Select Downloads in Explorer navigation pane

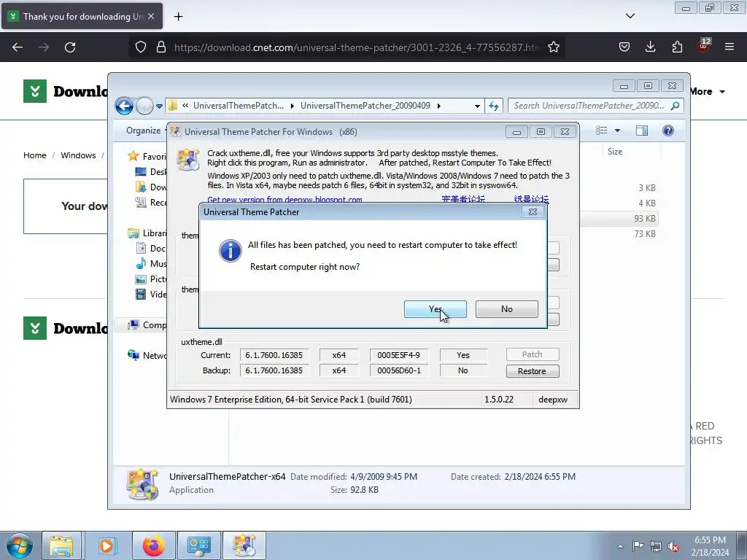151,187
